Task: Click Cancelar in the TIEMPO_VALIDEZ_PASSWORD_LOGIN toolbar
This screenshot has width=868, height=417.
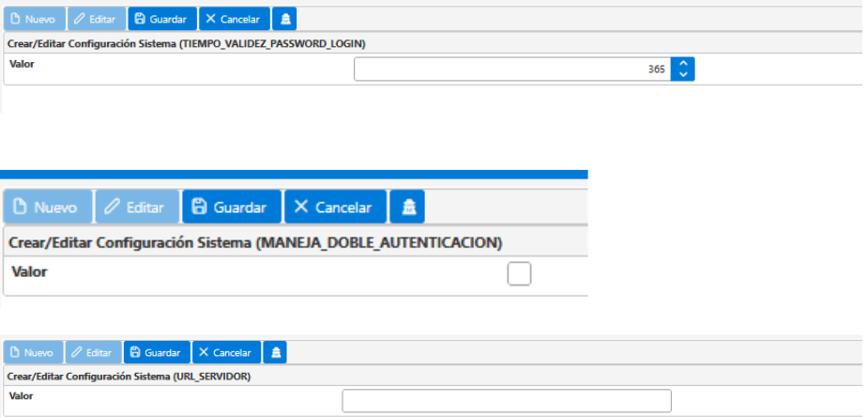Action: tap(235, 19)
